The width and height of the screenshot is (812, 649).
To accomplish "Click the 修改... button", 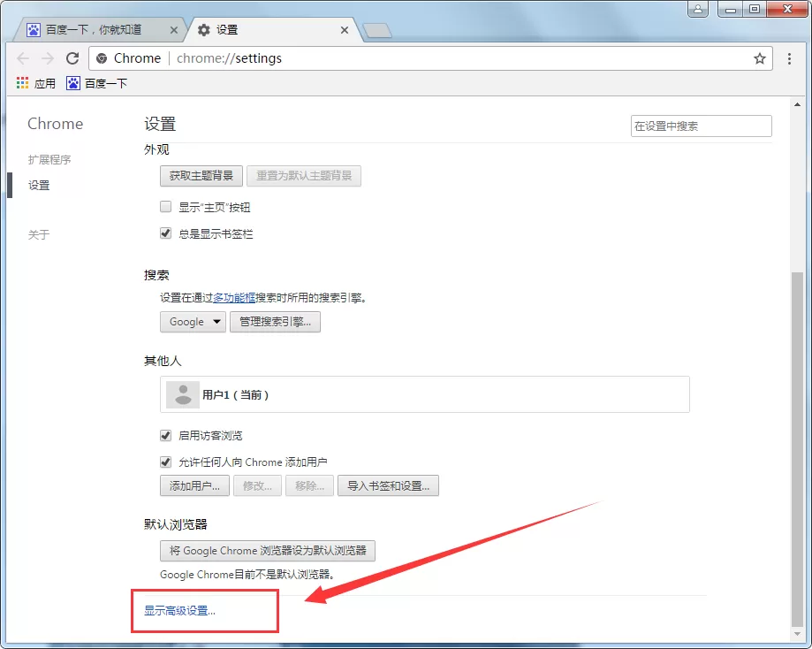I will [x=257, y=485].
